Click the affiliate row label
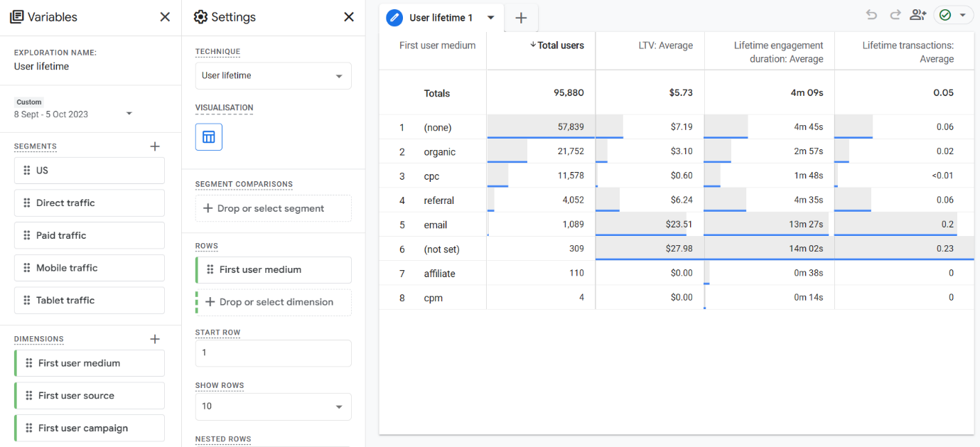This screenshot has width=980, height=447. [x=440, y=274]
